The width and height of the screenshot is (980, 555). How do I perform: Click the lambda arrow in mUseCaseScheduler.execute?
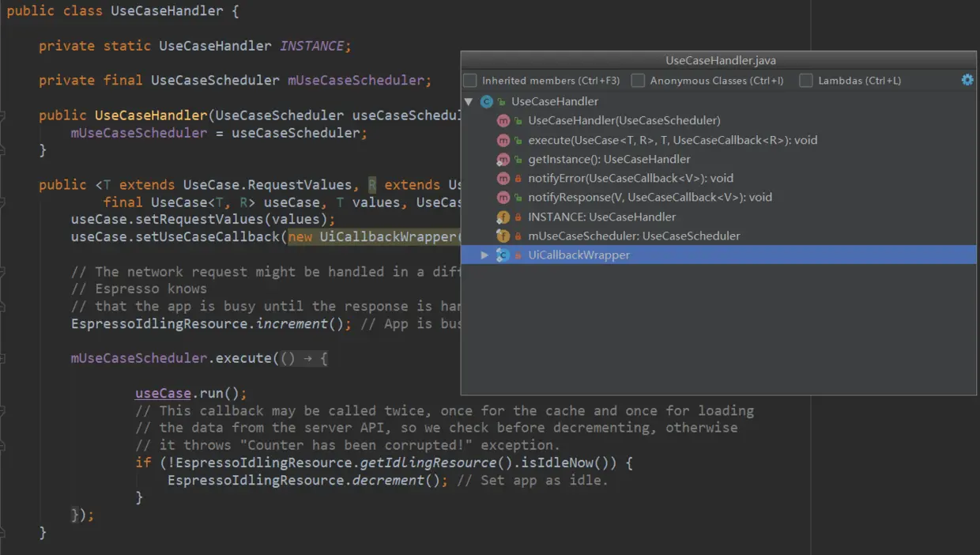click(307, 358)
